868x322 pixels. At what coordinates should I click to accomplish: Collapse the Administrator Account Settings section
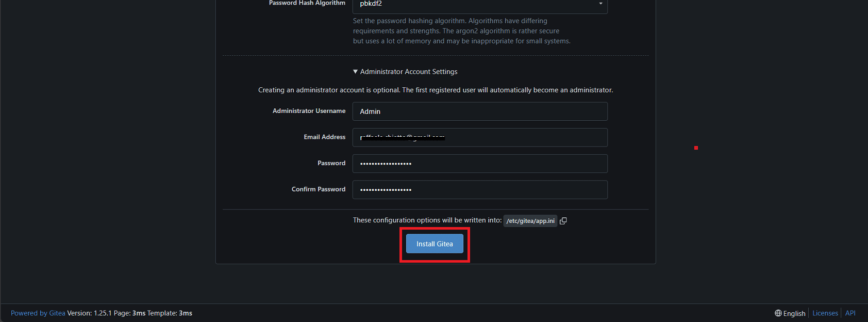(405, 72)
